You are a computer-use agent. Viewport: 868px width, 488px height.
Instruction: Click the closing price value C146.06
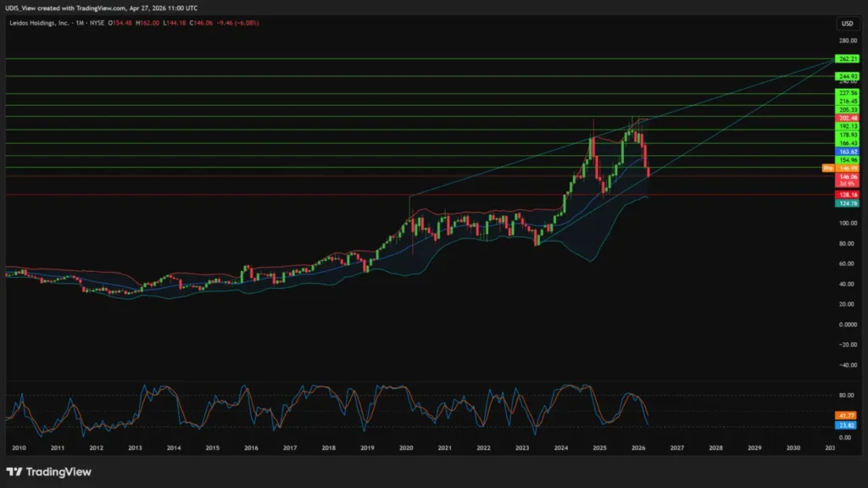tap(201, 23)
